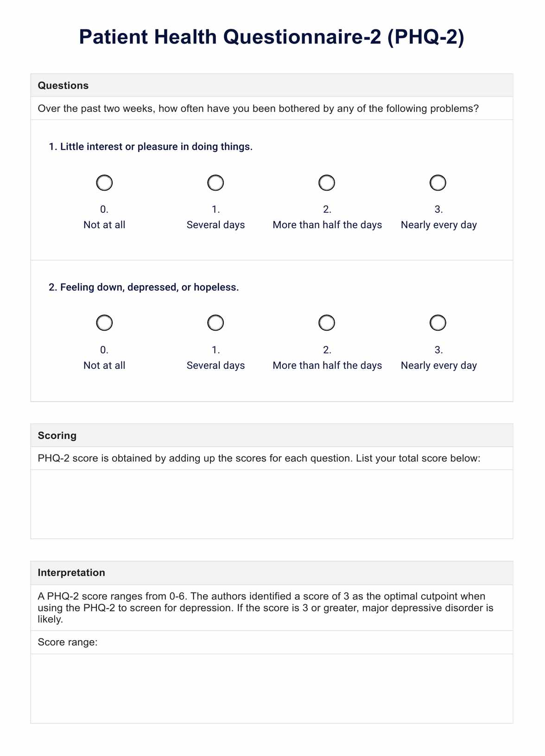545x756 pixels.
Task: Click the "Interpretation" section header
Action: pyautogui.click(x=71, y=573)
